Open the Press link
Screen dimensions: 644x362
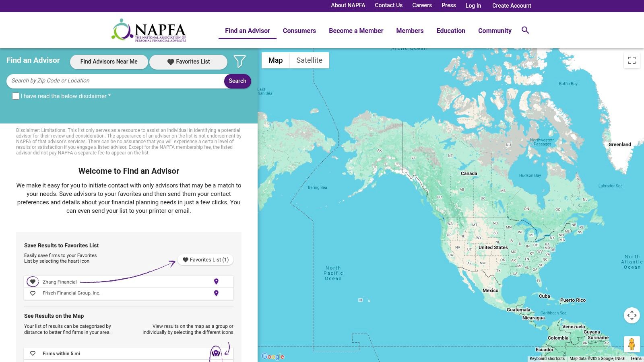[x=449, y=5]
